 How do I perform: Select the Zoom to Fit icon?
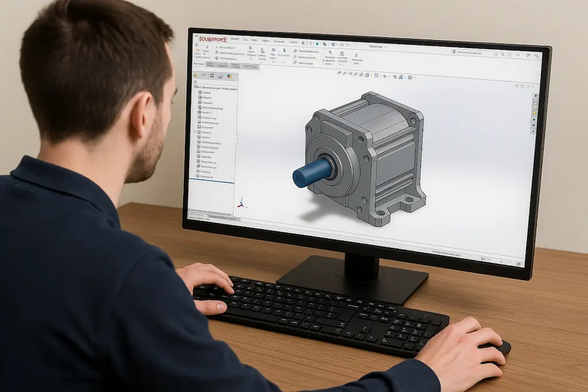click(x=338, y=75)
